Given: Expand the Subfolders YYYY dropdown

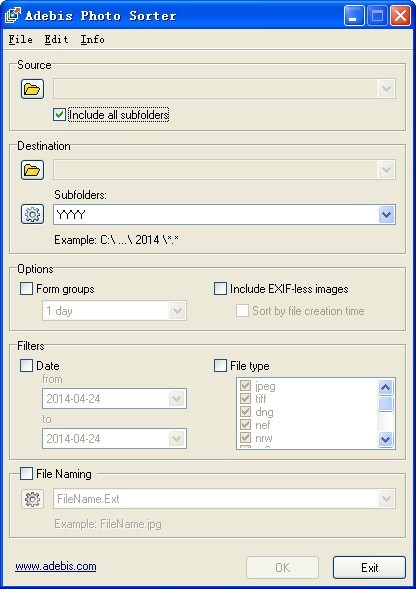Looking at the screenshot, I should coord(386,215).
